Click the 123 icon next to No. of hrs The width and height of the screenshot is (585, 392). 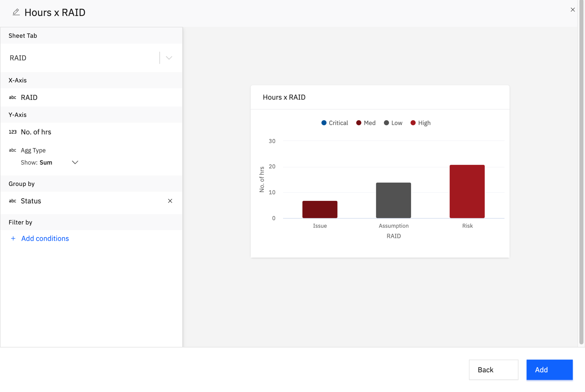point(13,132)
